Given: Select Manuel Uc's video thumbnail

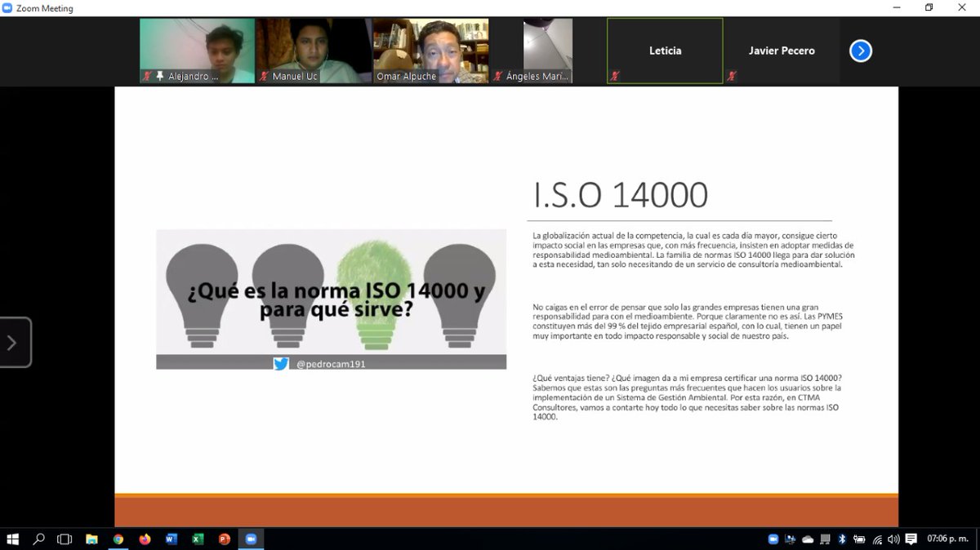Looking at the screenshot, I should pyautogui.click(x=314, y=51).
